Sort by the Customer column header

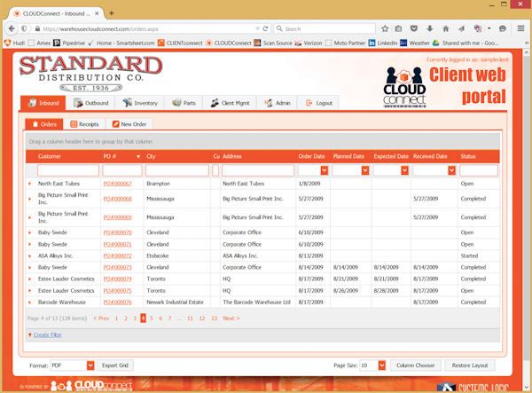coord(50,156)
